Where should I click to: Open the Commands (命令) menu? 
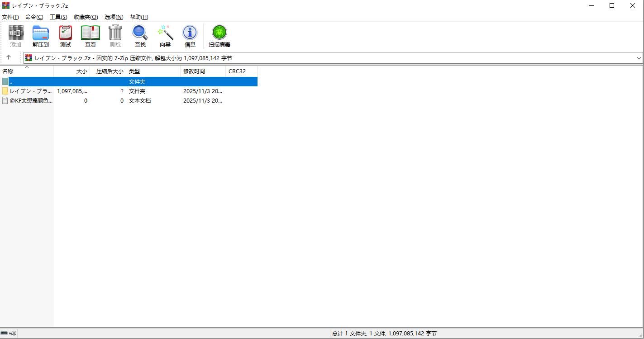[x=34, y=17]
